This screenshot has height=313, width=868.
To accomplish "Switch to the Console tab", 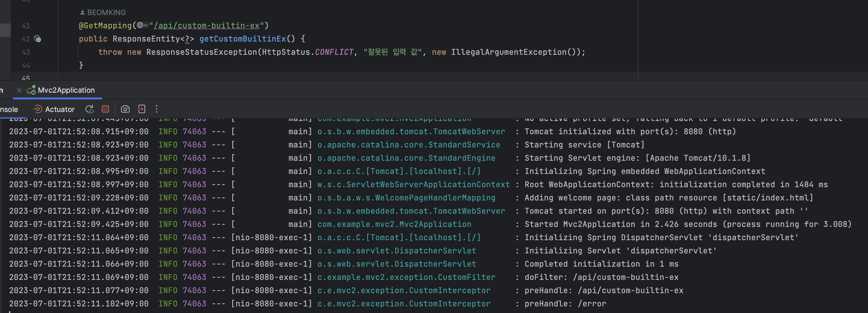I will tap(9, 109).
